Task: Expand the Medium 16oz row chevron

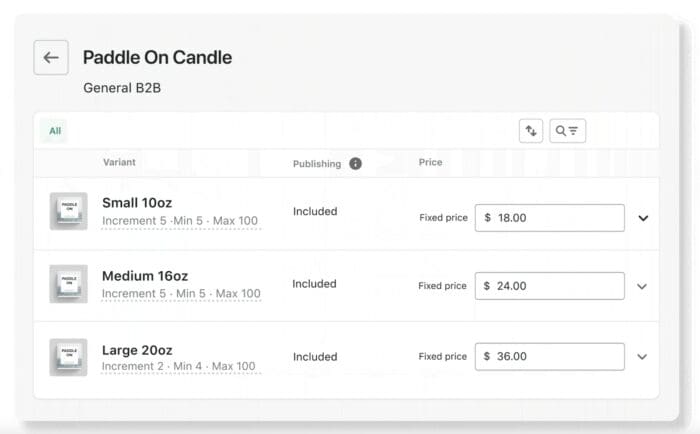Action: point(642,286)
